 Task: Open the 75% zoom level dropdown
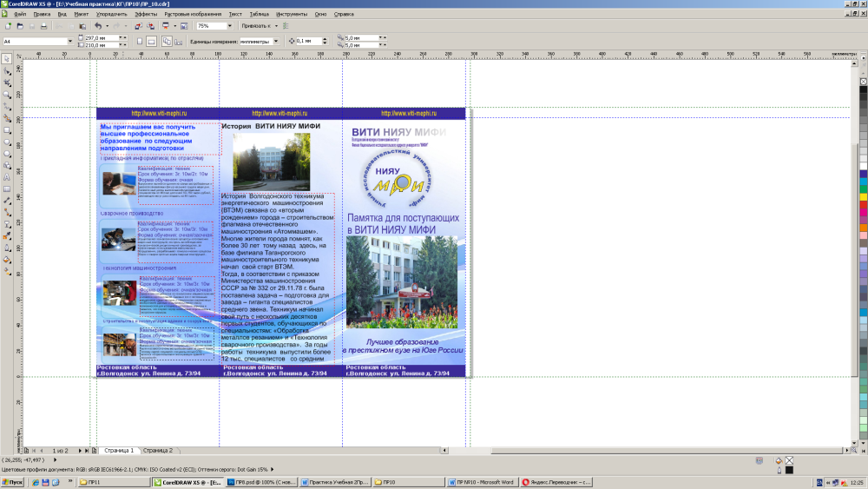click(x=230, y=26)
